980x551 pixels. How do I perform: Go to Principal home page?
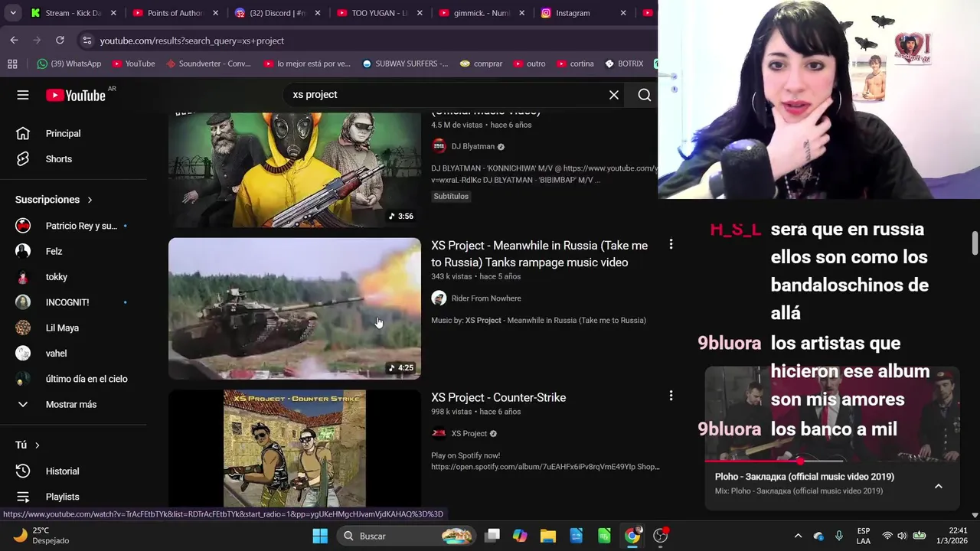click(63, 133)
